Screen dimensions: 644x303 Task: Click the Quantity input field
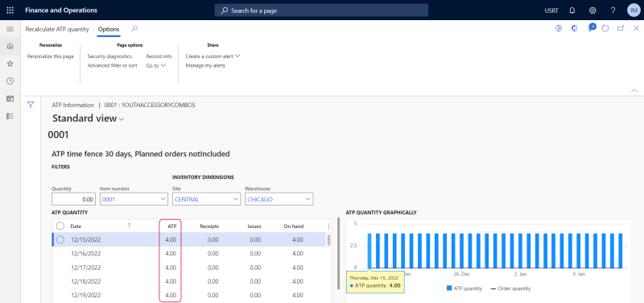pyautogui.click(x=74, y=199)
